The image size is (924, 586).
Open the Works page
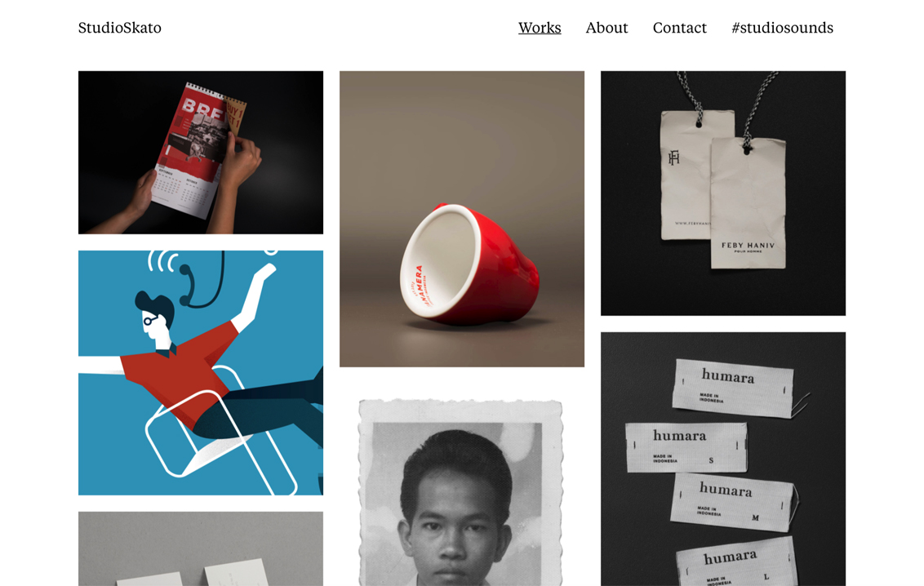[540, 28]
